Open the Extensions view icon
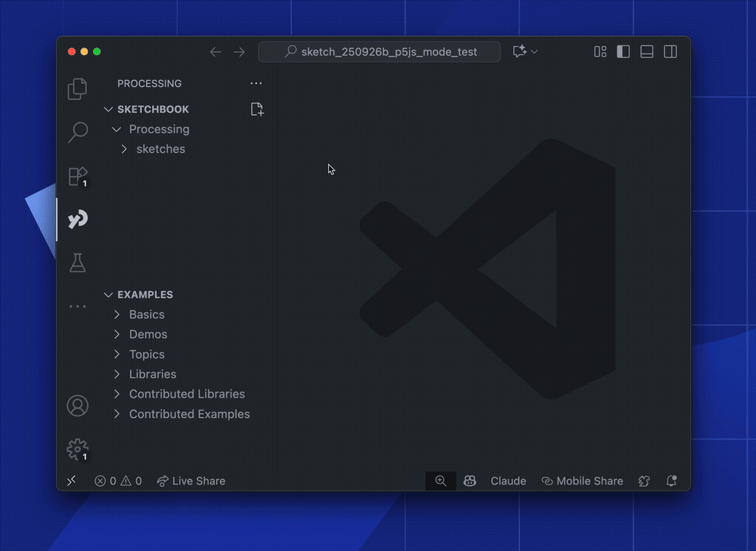Viewport: 756px width, 551px height. pos(77,176)
